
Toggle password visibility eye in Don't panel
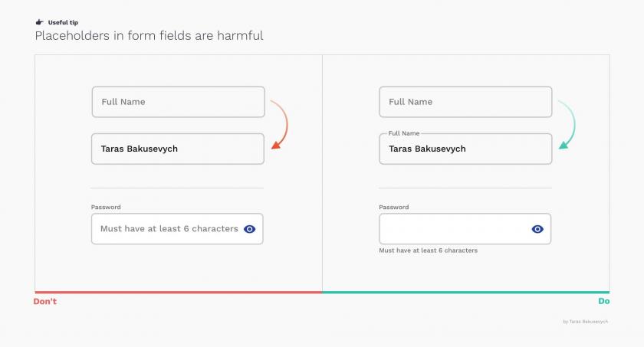tap(249, 229)
